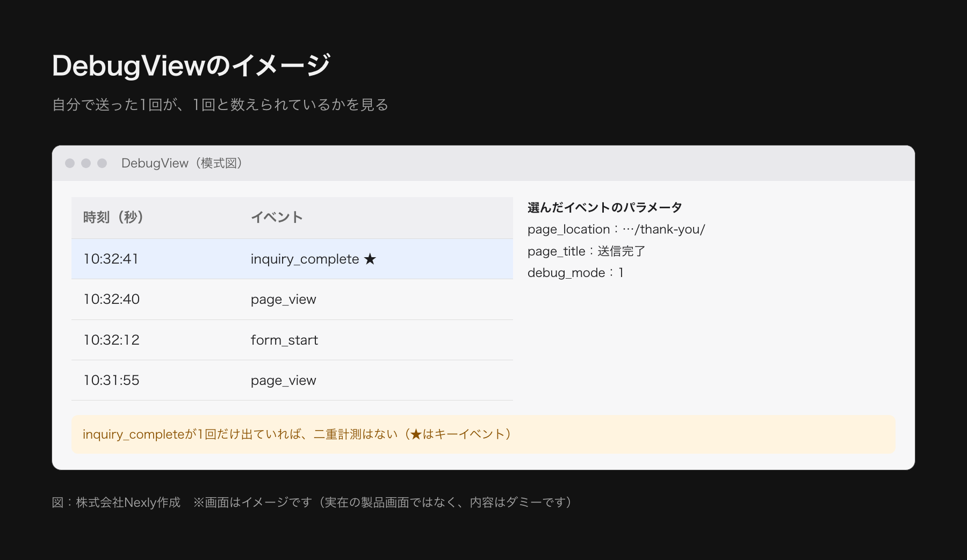967x560 pixels.
Task: Click the 選んだイベントのパラメータ heading
Action: click(604, 207)
